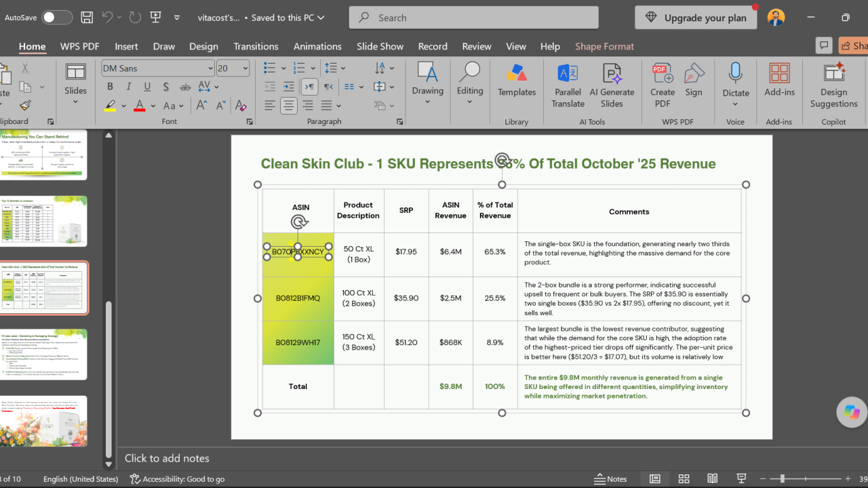Viewport: 868px width, 488px height.
Task: Open the font name dropdown
Action: [210, 68]
